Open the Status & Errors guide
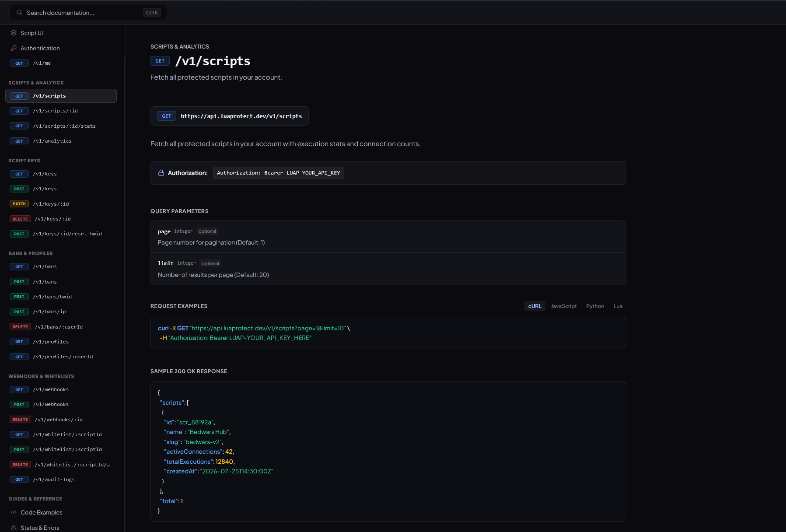This screenshot has width=786, height=532. [61, 528]
